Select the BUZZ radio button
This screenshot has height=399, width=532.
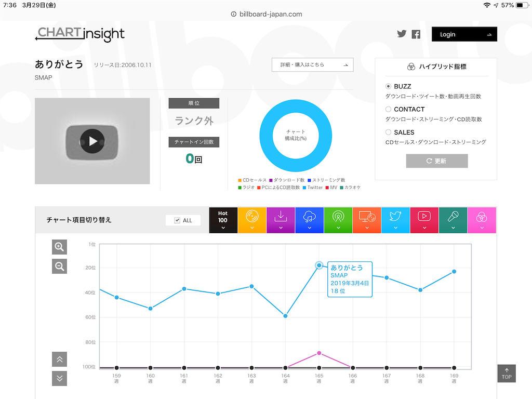pos(389,87)
